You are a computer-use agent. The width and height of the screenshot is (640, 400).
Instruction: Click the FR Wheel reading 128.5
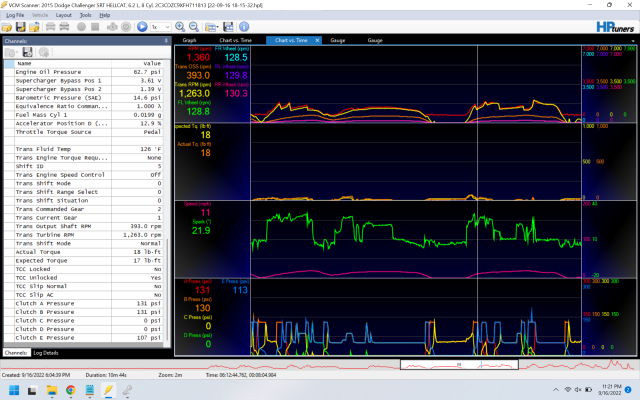[x=236, y=58]
